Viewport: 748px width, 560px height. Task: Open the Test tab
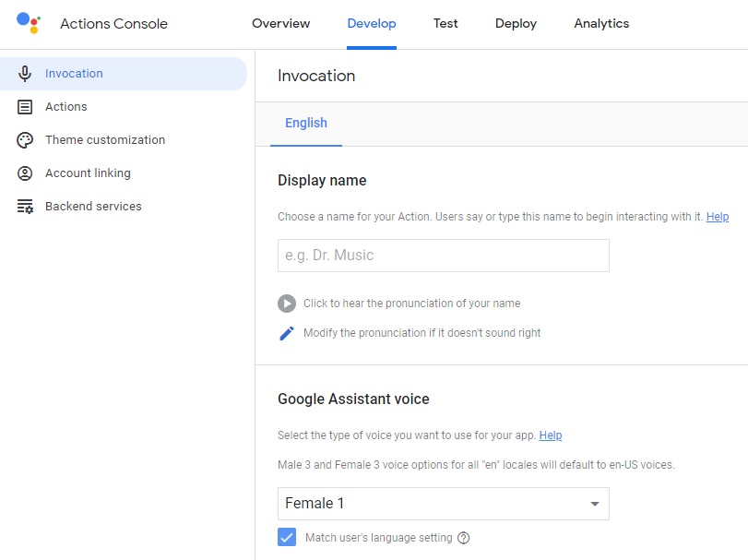click(x=445, y=24)
